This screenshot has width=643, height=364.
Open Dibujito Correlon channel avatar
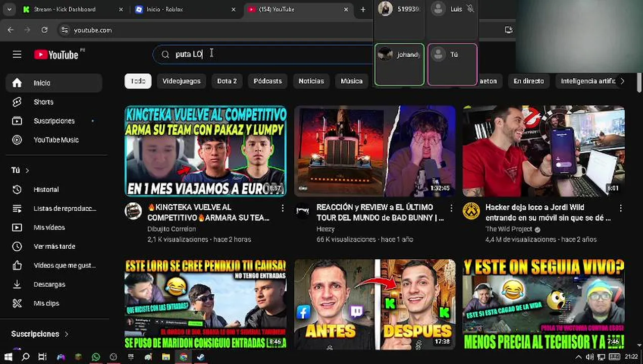133,211
